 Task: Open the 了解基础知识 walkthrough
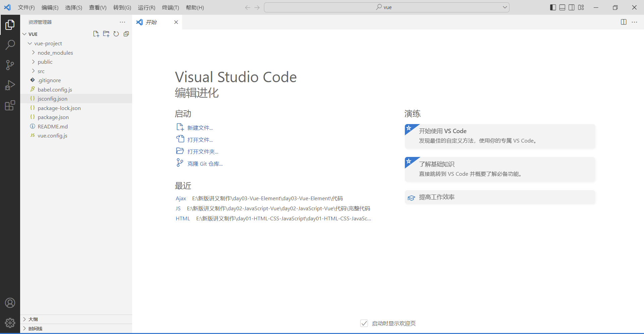click(500, 169)
